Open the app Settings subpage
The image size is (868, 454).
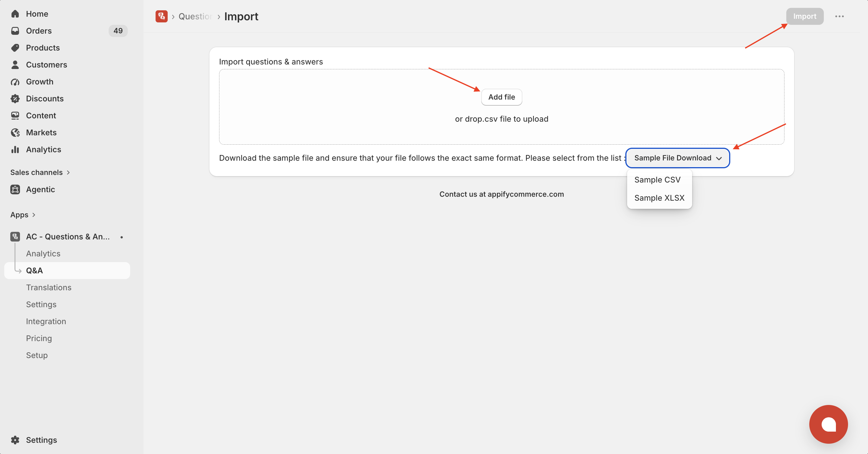pos(41,304)
